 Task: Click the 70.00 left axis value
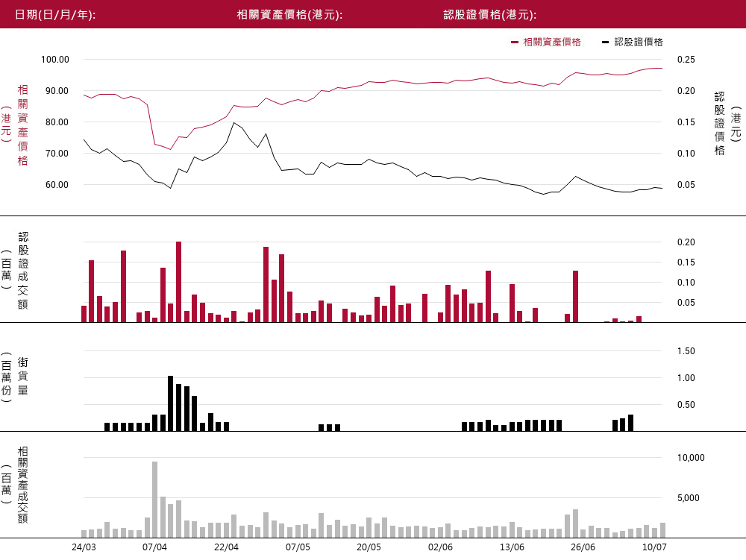click(x=57, y=154)
